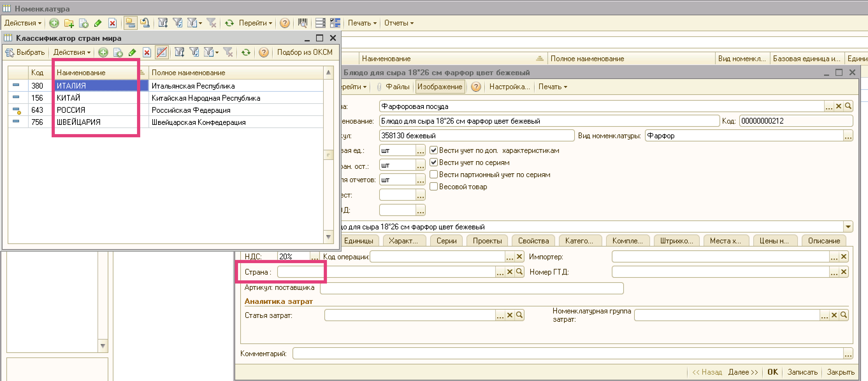Viewport: 868px width, 381px height.
Task: Clear the Статья затрат field with X icon
Action: pyautogui.click(x=510, y=315)
